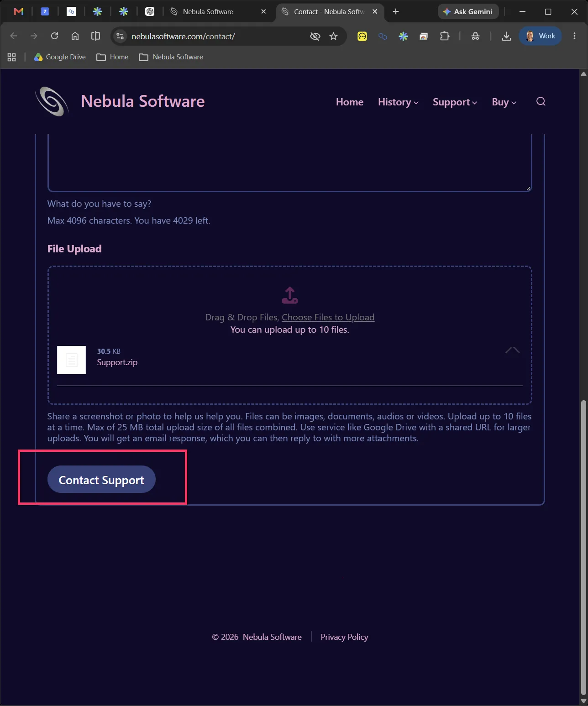Open the Privacy Policy link
The width and height of the screenshot is (588, 706).
344,637
